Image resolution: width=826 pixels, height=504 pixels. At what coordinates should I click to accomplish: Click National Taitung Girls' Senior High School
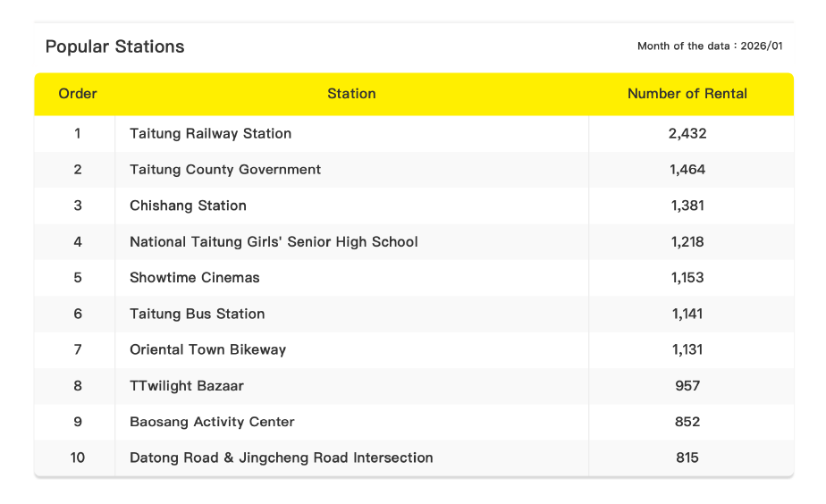[274, 242]
